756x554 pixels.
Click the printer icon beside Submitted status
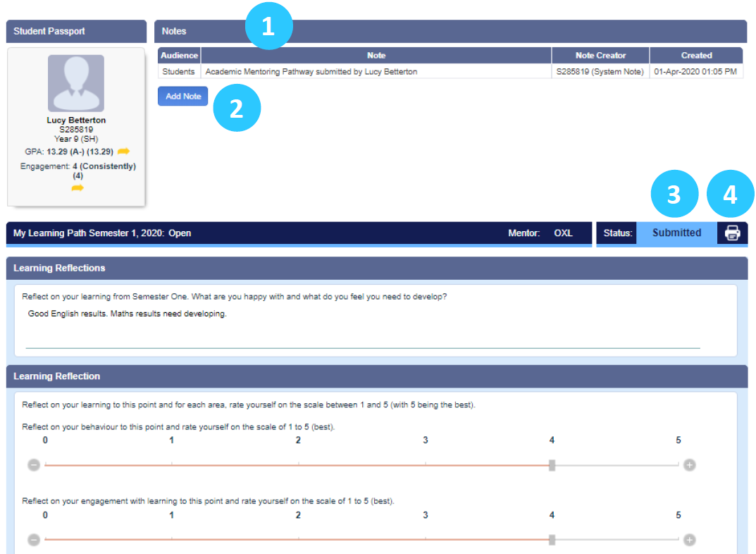(732, 233)
